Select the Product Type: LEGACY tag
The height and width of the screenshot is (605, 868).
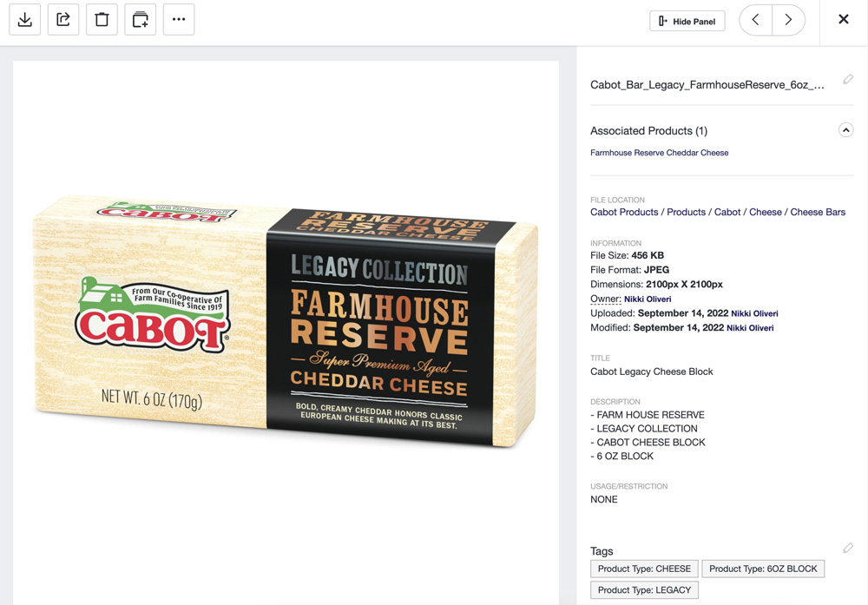coord(644,590)
